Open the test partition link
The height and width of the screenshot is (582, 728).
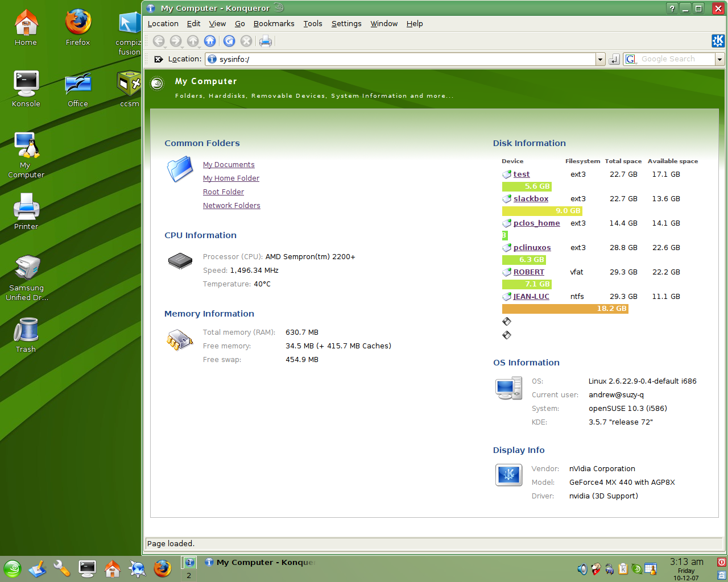(x=522, y=174)
